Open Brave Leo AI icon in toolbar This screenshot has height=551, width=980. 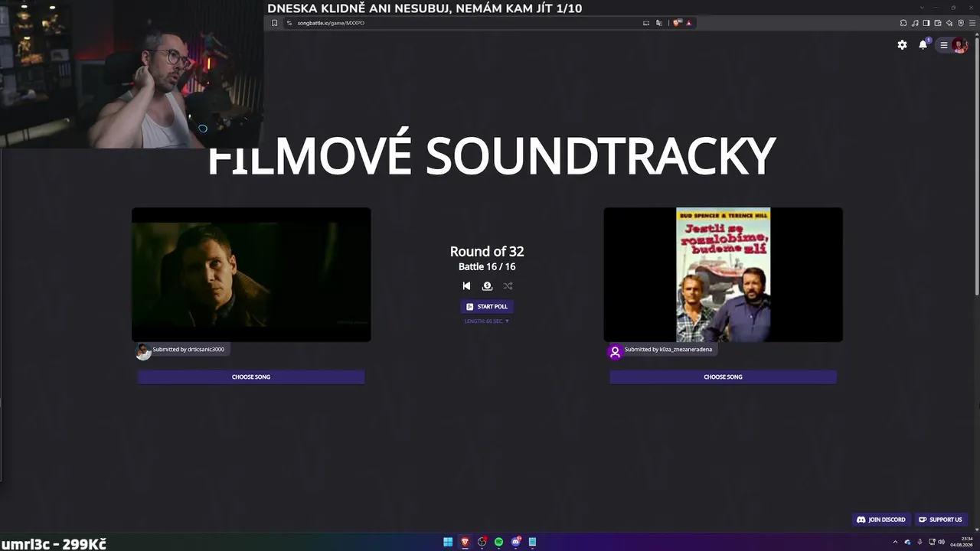pyautogui.click(x=949, y=23)
